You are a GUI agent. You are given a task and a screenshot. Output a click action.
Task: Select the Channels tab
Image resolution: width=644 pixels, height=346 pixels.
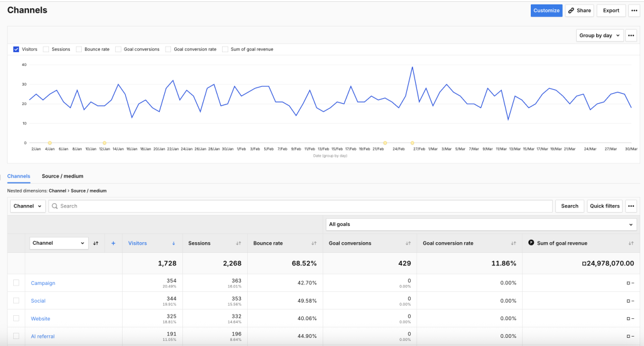[19, 176]
